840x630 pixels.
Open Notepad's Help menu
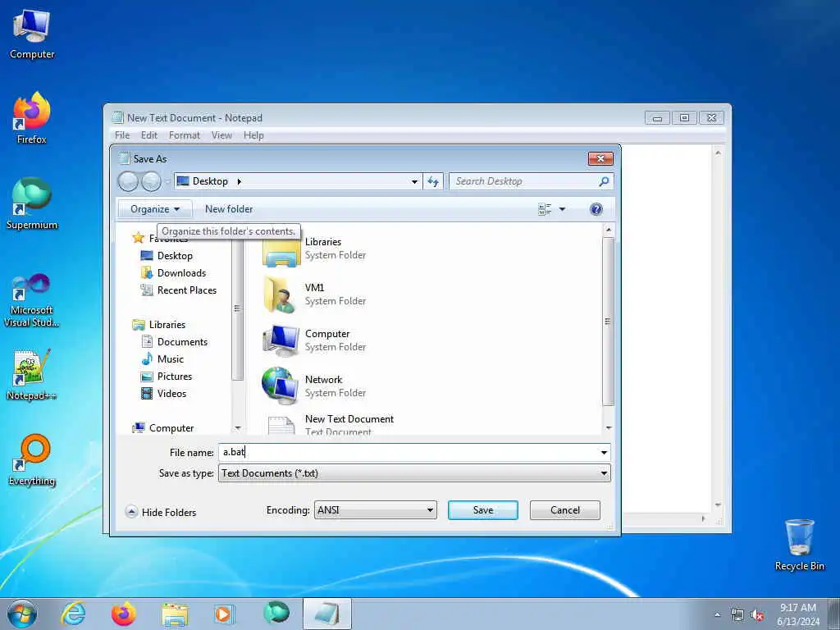click(253, 135)
